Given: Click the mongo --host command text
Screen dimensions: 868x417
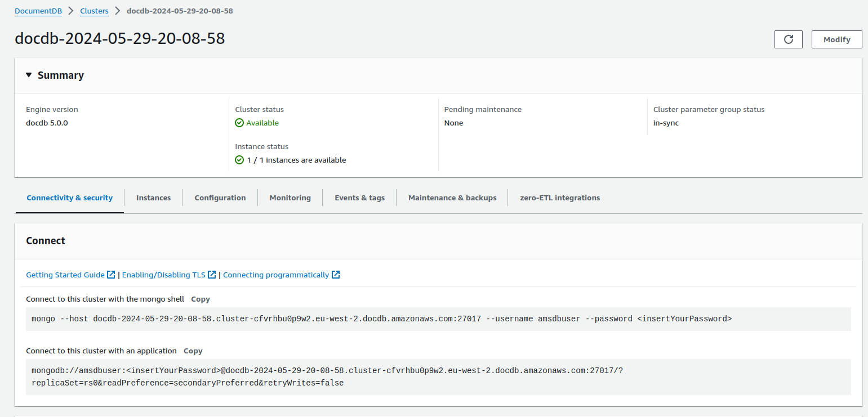Looking at the screenshot, I should pyautogui.click(x=381, y=319).
